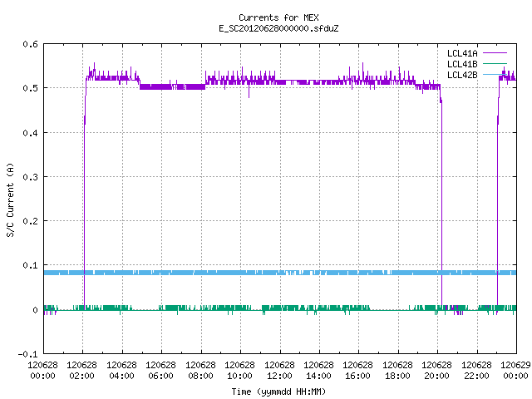Pick the blue LCL42B legend line sample
Image resolution: width=532 pixels, height=399 pixels.
point(495,74)
